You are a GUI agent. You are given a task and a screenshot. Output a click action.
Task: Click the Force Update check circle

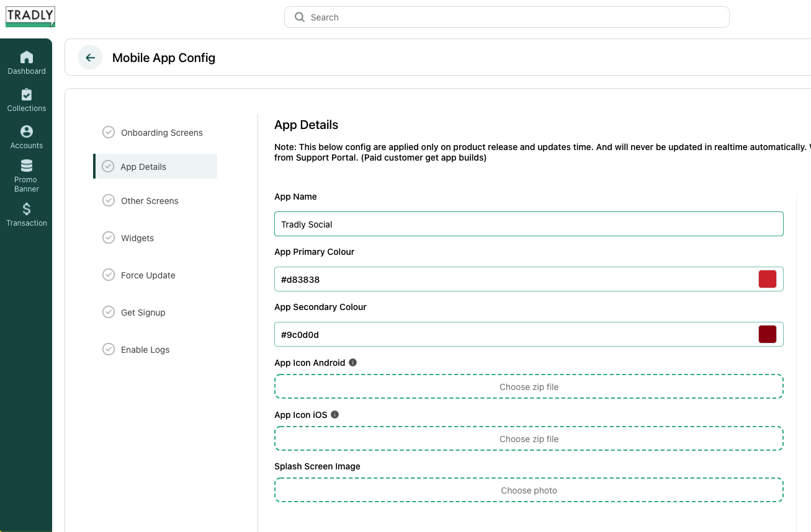[109, 275]
